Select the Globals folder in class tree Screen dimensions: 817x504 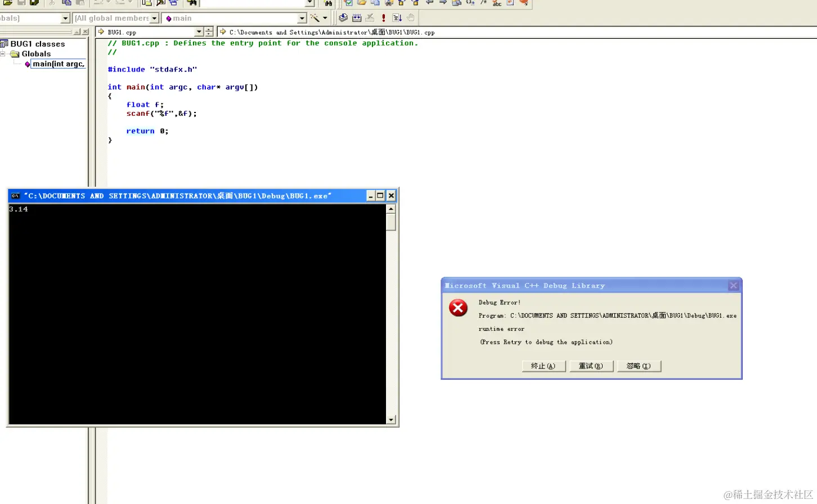(x=36, y=54)
